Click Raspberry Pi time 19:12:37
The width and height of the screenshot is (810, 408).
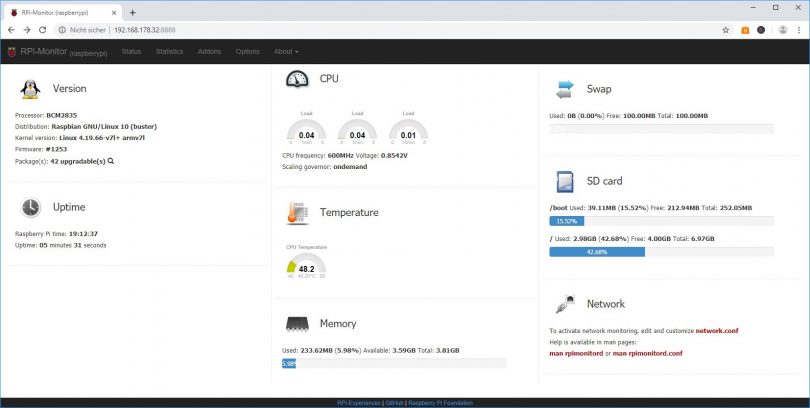point(83,234)
